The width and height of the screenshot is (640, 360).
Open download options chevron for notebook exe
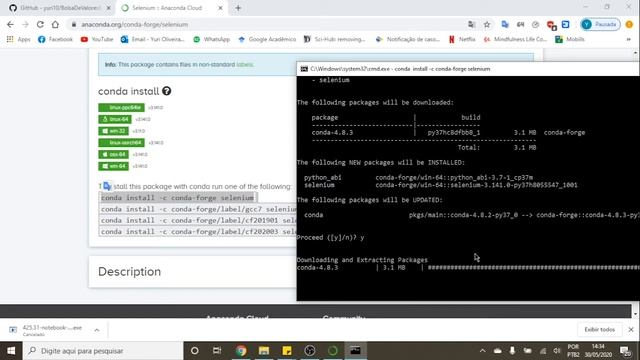point(97,330)
